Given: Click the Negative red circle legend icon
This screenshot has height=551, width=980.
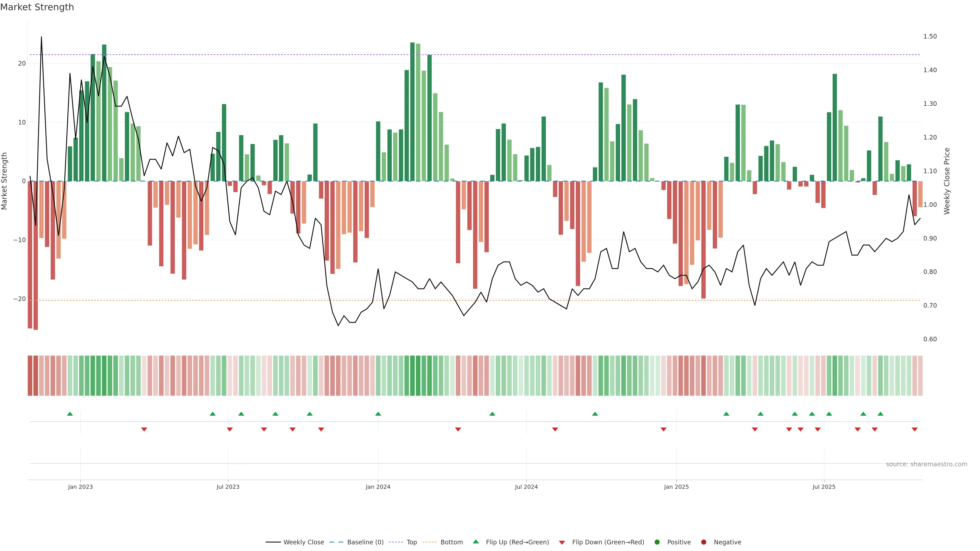Looking at the screenshot, I should pos(703,542).
